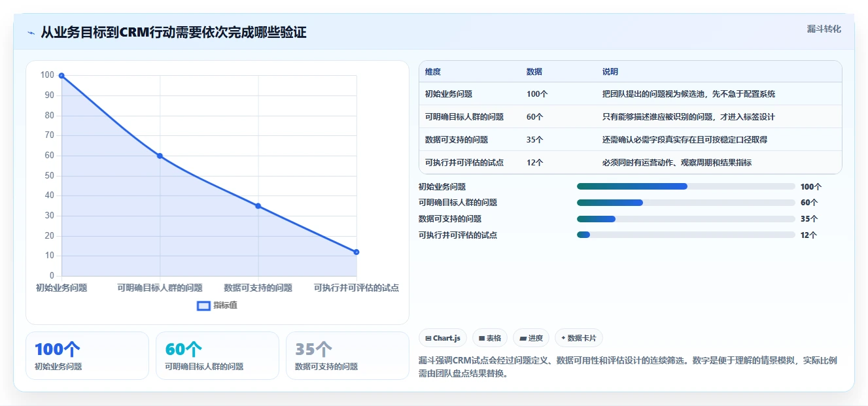Click the 数据可支持的问题 x-axis label in the chart
The height and width of the screenshot is (406, 868).
pos(258,288)
